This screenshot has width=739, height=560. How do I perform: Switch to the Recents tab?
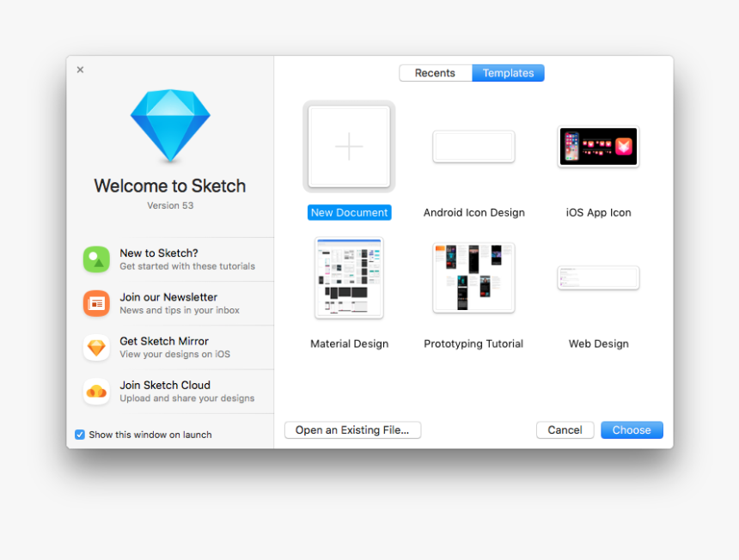click(435, 73)
